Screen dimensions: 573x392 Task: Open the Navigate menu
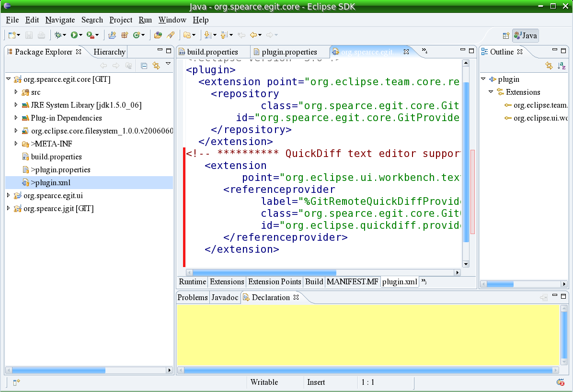(60, 20)
